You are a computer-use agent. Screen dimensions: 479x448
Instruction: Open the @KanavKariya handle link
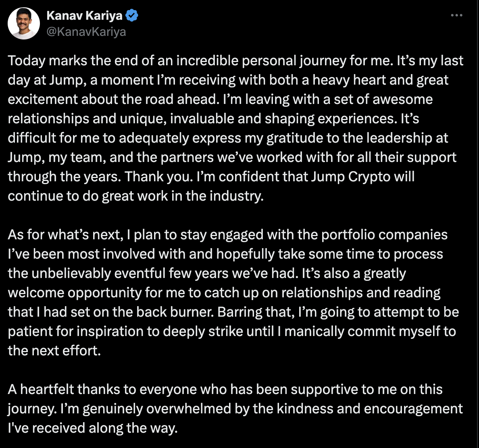click(x=86, y=32)
